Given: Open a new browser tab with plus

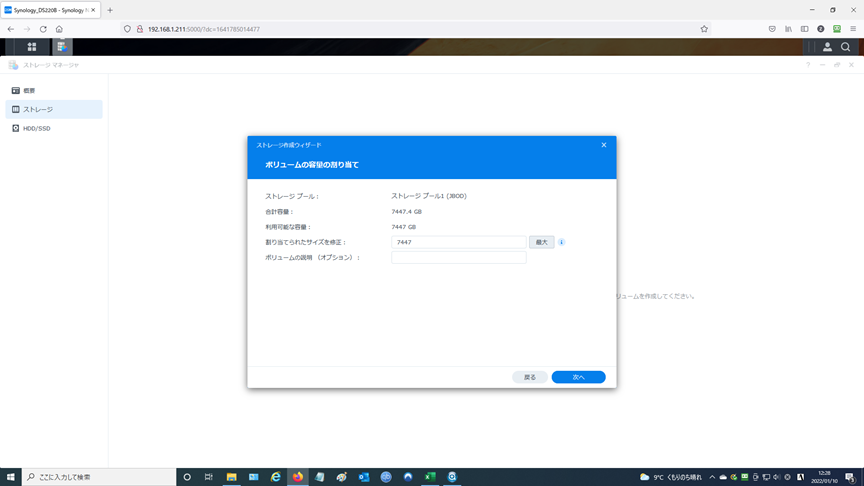Looking at the screenshot, I should [x=110, y=10].
